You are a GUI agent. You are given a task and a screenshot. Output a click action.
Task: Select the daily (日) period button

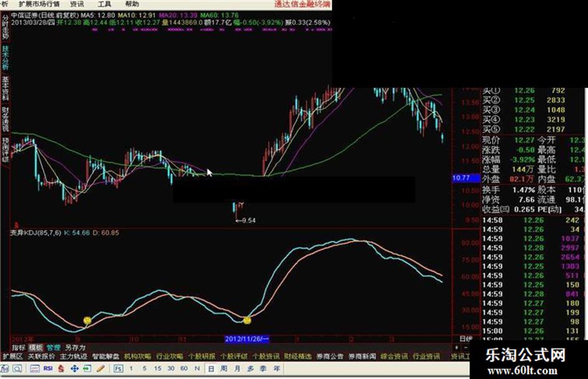click(x=211, y=368)
